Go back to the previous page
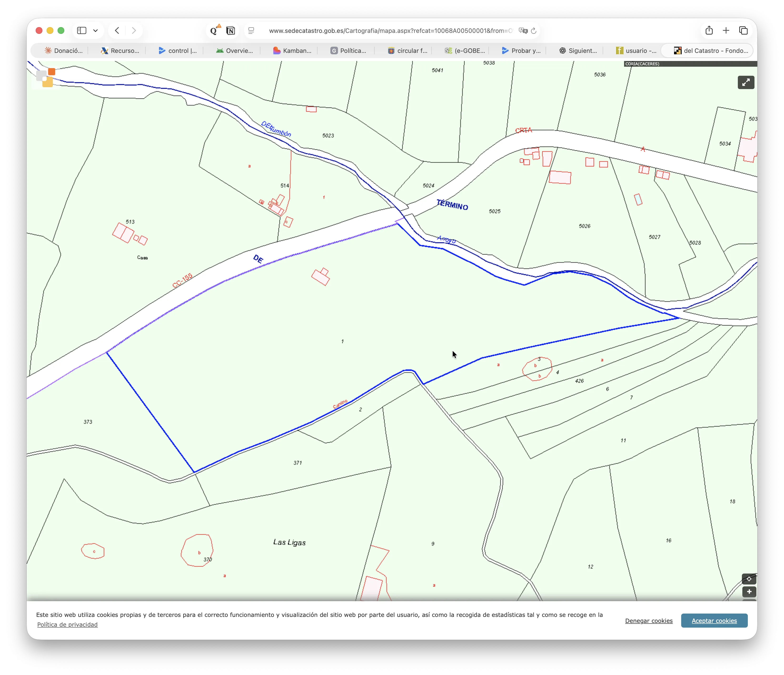The height and width of the screenshot is (675, 784). [117, 31]
